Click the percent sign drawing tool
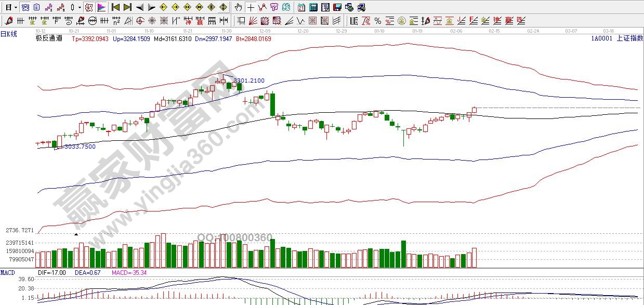Viewport: 644px width, 305px height. pos(378,21)
